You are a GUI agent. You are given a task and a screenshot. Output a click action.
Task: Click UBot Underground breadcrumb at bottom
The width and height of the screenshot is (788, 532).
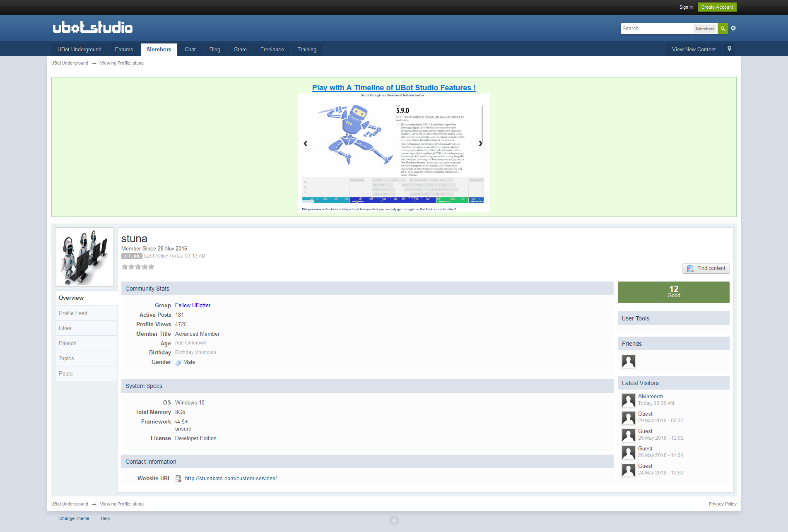coord(70,504)
